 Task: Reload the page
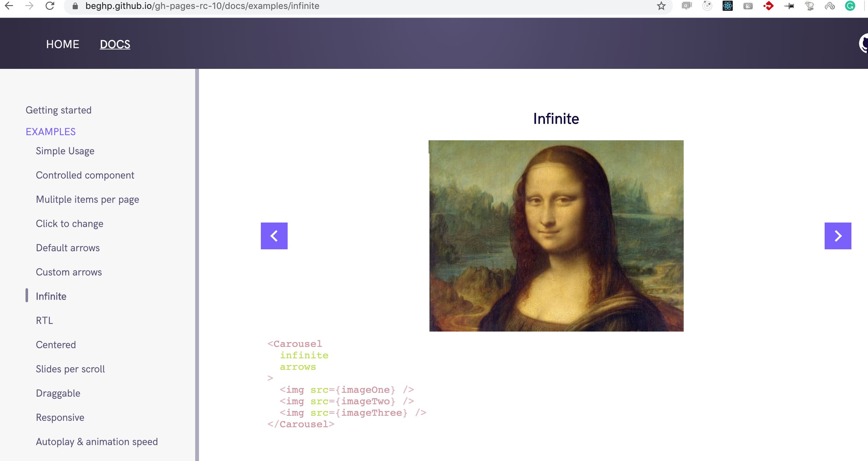point(50,6)
